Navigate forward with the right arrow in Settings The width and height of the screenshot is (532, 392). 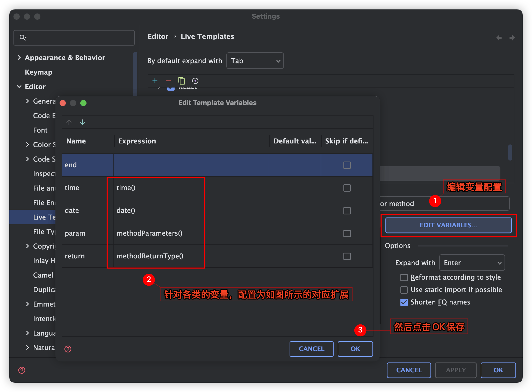tap(512, 38)
